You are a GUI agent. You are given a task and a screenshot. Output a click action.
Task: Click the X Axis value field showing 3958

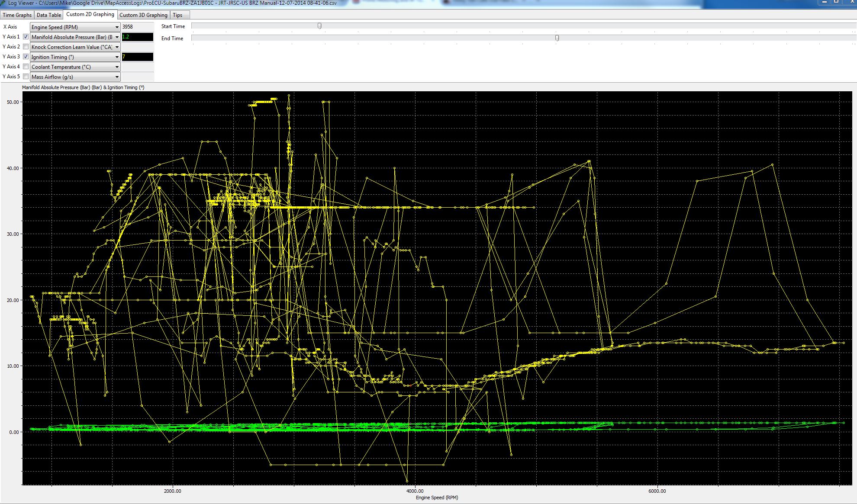[137, 27]
